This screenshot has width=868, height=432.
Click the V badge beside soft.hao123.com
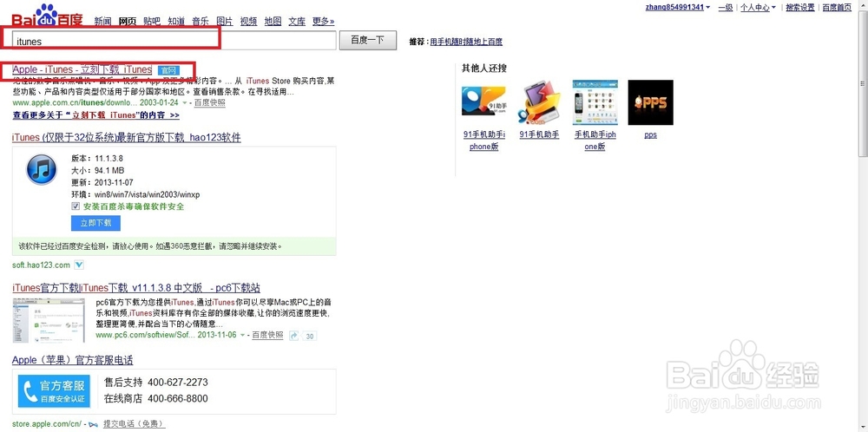pyautogui.click(x=79, y=265)
